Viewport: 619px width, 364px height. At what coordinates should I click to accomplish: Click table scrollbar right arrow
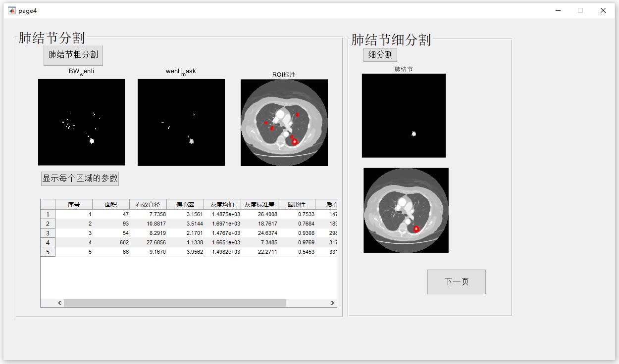pos(332,303)
